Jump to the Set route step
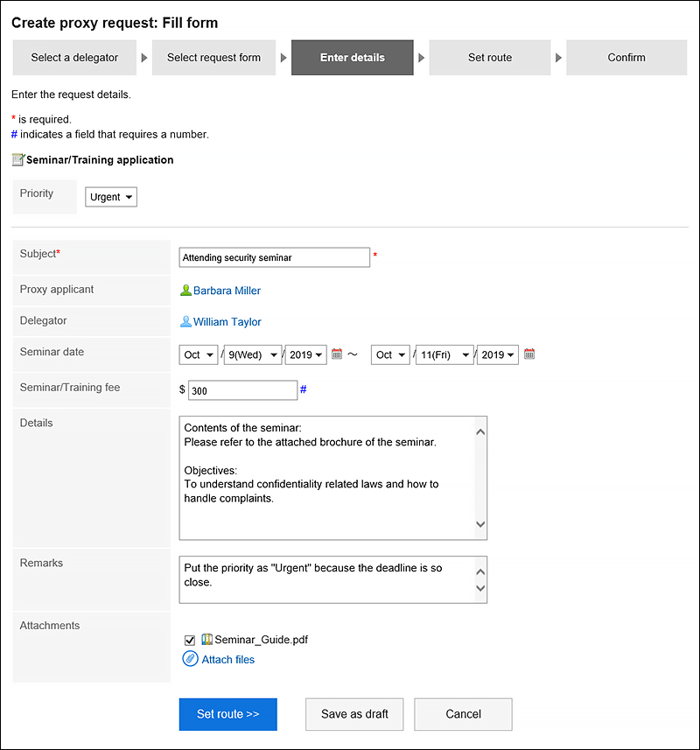This screenshot has width=700, height=750. pos(490,58)
